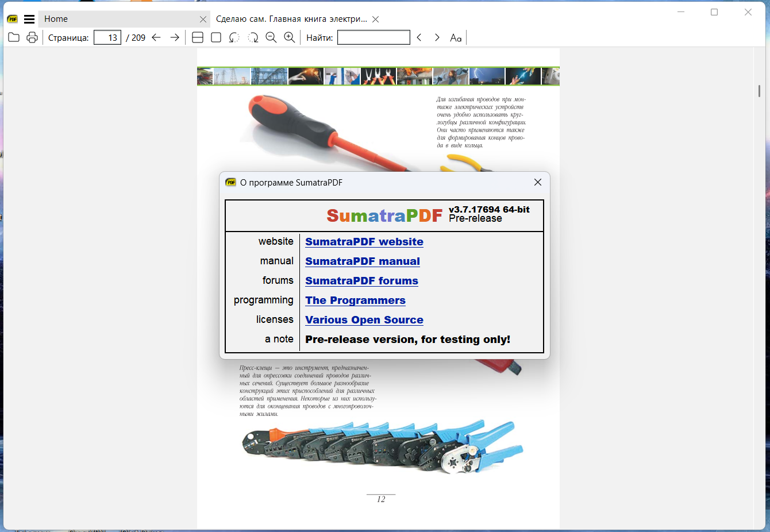Rotate the page left
This screenshot has height=532, width=770.
[x=234, y=37]
